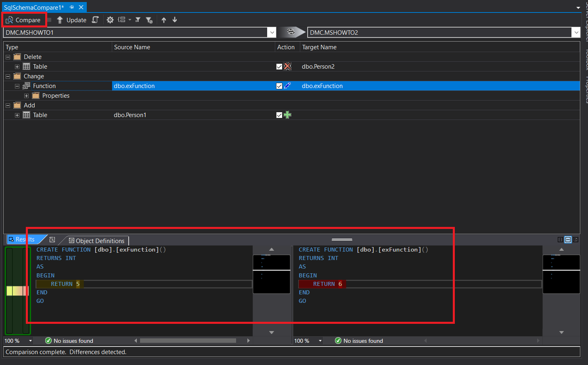Screen dimensions: 588x365
Task: Go to the next difference arrow
Action: 175,20
